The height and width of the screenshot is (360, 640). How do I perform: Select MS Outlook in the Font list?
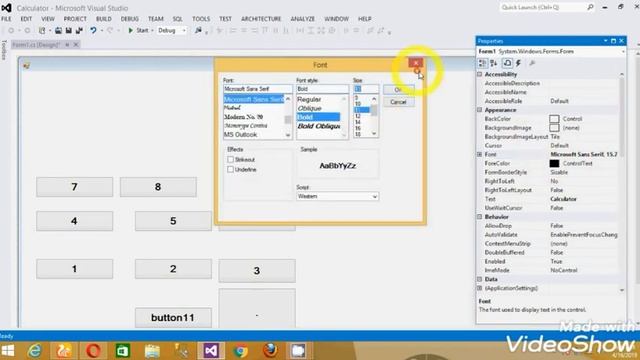[x=240, y=134]
